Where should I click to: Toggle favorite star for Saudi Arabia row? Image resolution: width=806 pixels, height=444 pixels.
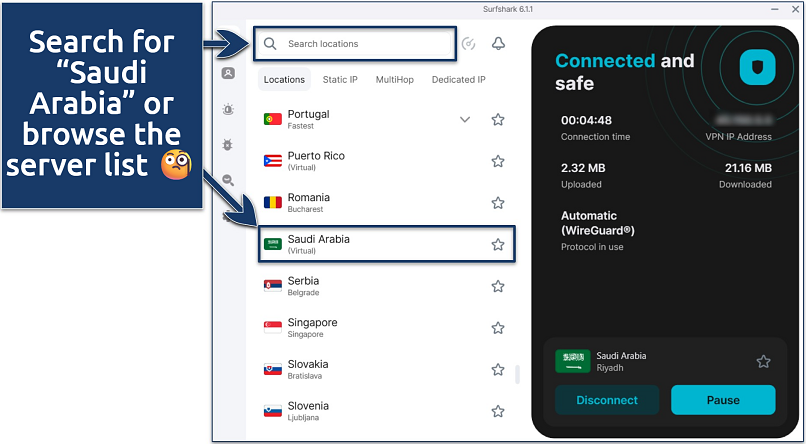pos(498,245)
